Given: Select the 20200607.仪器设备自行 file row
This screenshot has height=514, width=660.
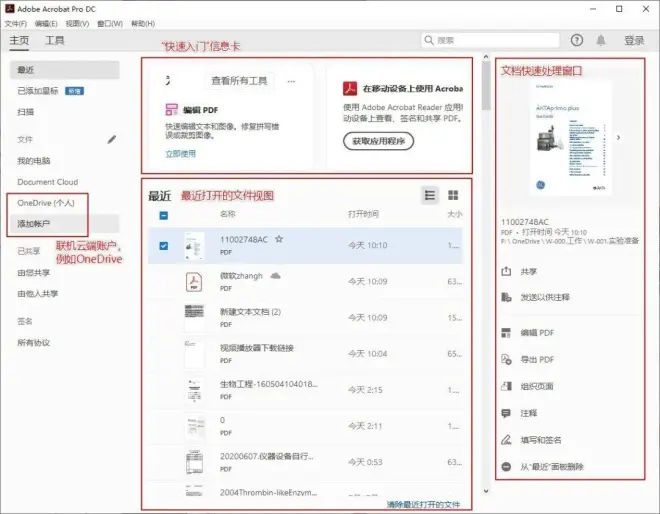Looking at the screenshot, I should pos(305,462).
